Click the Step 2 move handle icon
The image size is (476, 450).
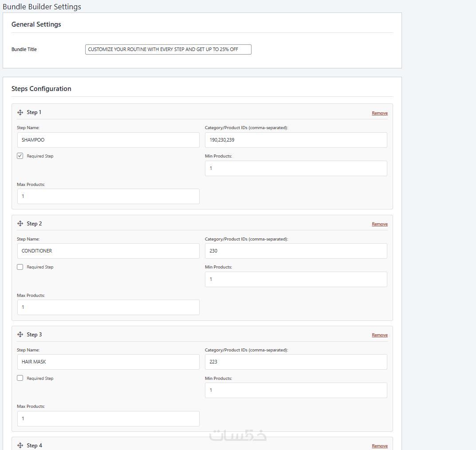(20, 224)
